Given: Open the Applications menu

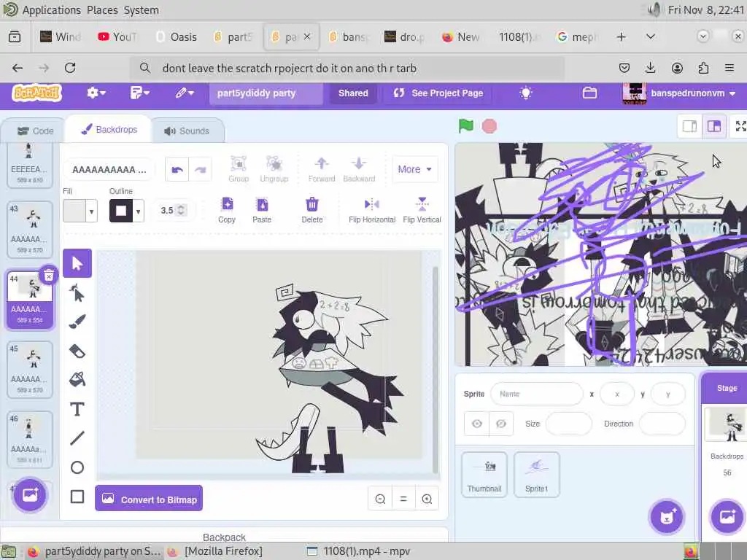Looking at the screenshot, I should click(52, 10).
